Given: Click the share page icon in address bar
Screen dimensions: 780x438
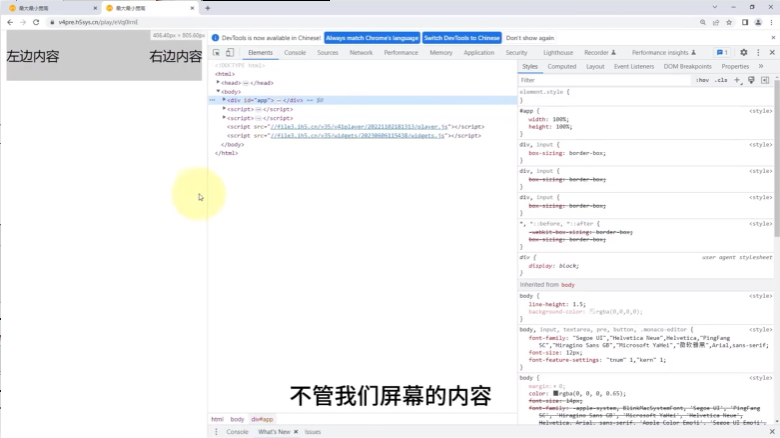Looking at the screenshot, I should (716, 22).
